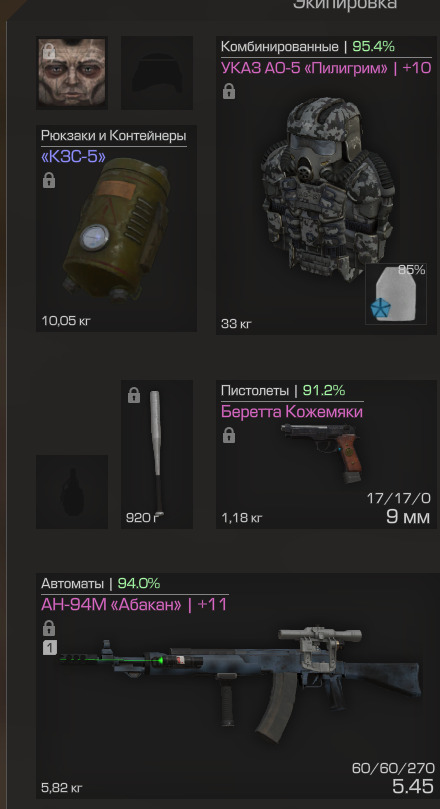
Task: Select the empty grenade slot
Action: pyautogui.click(x=72, y=492)
